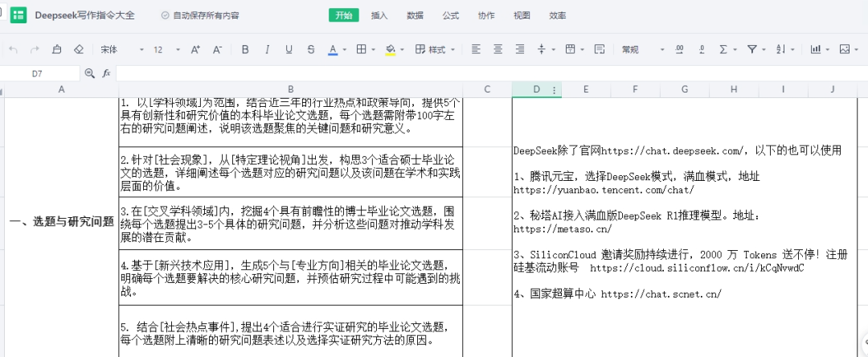Open the 视图 tab
The height and width of the screenshot is (357, 868).
tap(522, 15)
